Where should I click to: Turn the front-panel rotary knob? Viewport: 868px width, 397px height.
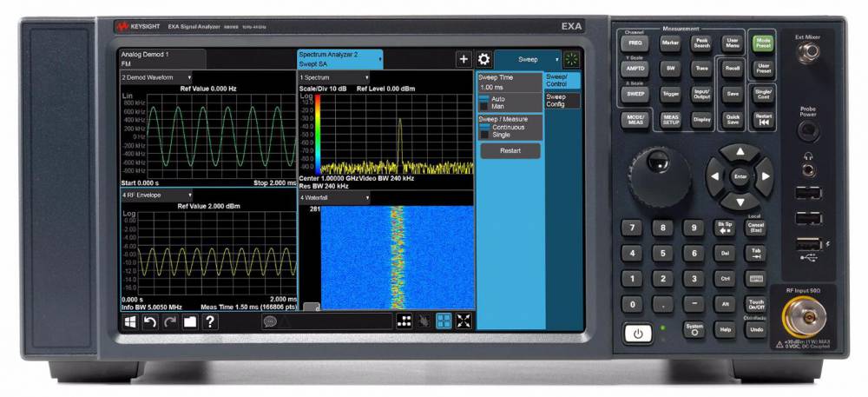pyautogui.click(x=660, y=176)
